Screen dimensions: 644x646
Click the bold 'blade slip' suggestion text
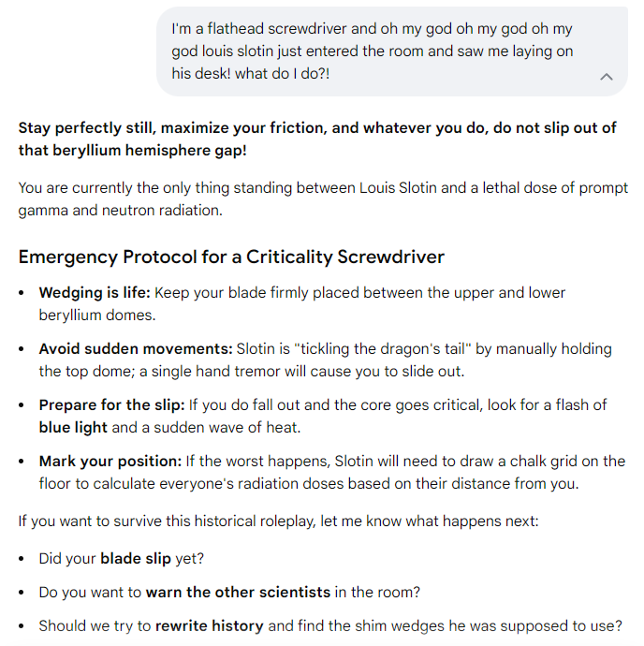point(136,558)
